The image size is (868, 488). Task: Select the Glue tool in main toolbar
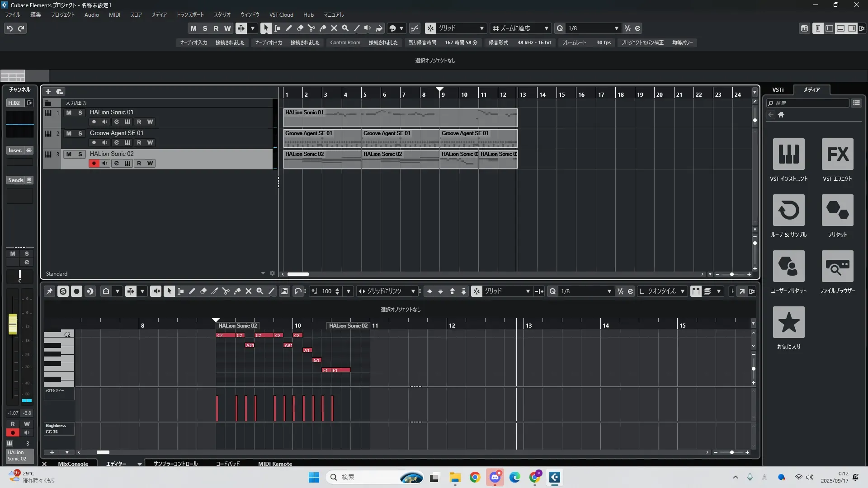[x=323, y=28]
